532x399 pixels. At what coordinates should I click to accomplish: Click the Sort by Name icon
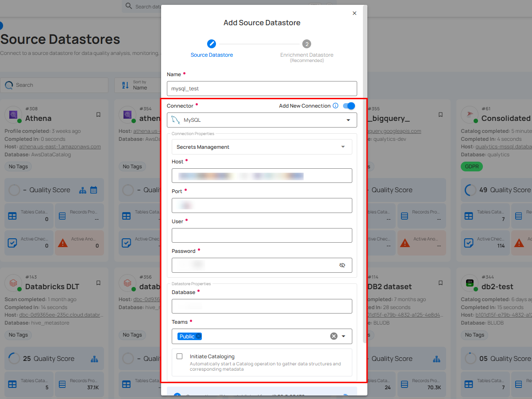(125, 85)
